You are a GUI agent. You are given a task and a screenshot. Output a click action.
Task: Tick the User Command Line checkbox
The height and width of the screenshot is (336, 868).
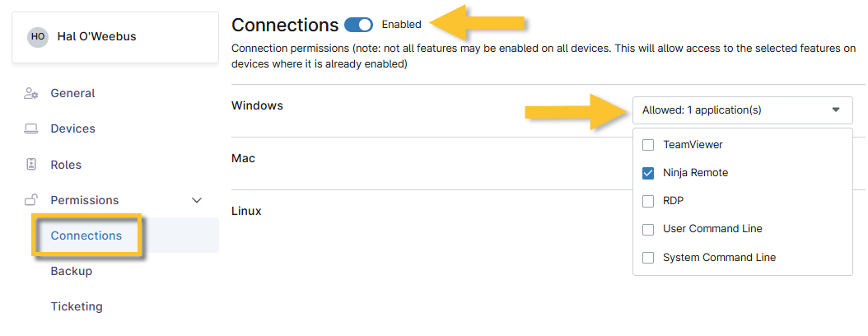click(648, 229)
